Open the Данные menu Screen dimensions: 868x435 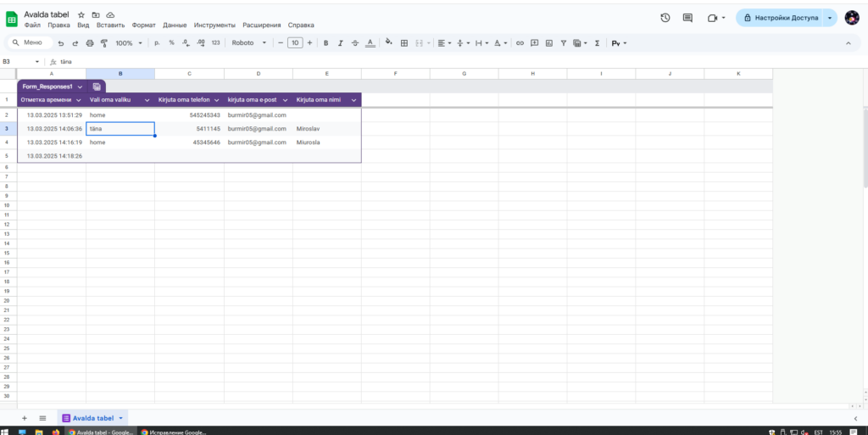pyautogui.click(x=175, y=25)
